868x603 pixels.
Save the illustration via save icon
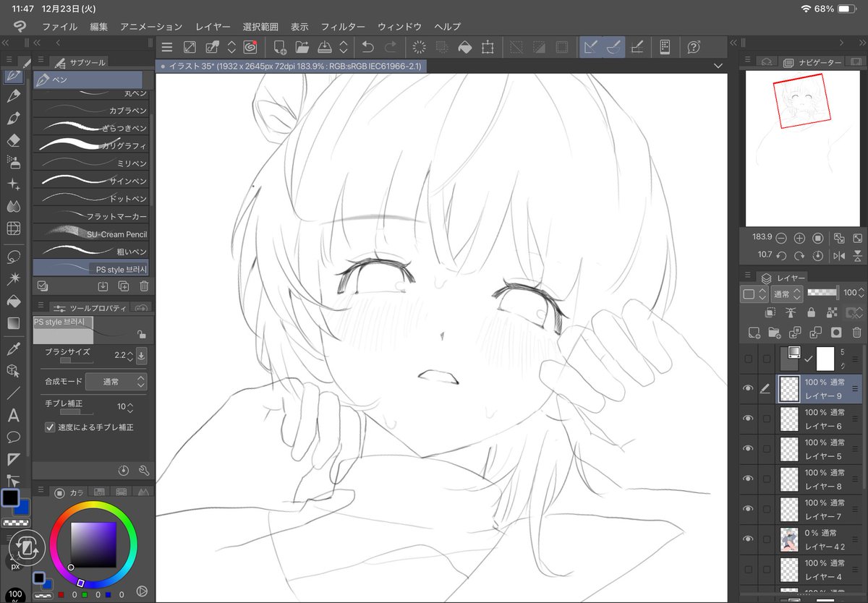(x=325, y=47)
